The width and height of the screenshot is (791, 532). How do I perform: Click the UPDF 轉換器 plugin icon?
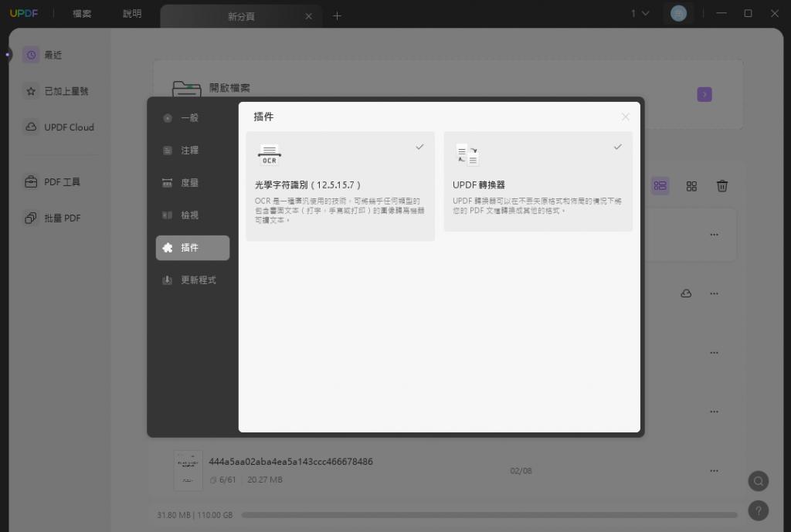point(467,155)
